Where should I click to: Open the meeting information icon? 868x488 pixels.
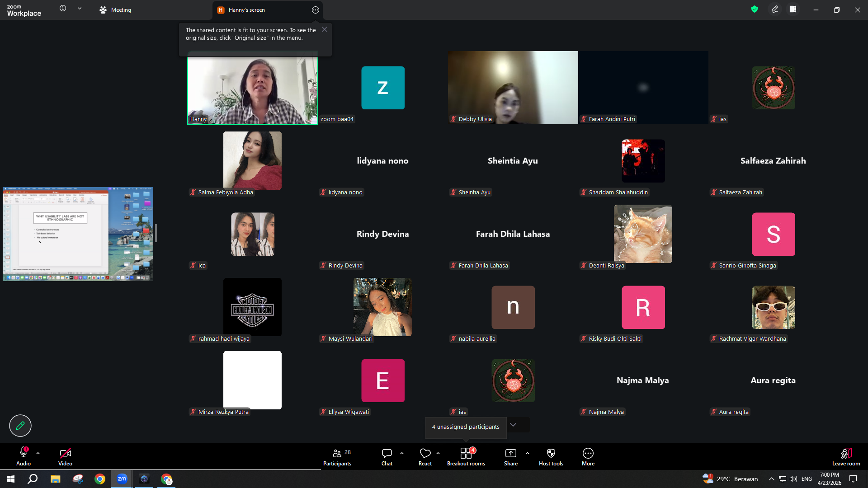click(x=63, y=9)
